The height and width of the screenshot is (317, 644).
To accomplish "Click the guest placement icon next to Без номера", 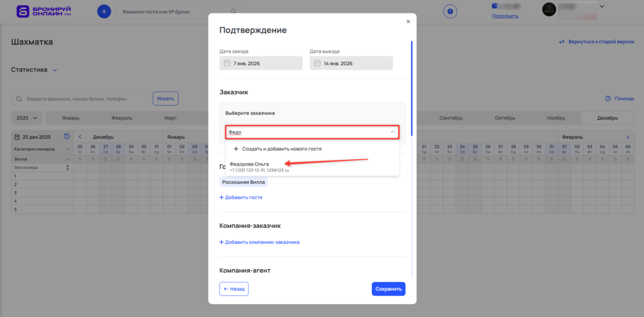I will click(68, 167).
